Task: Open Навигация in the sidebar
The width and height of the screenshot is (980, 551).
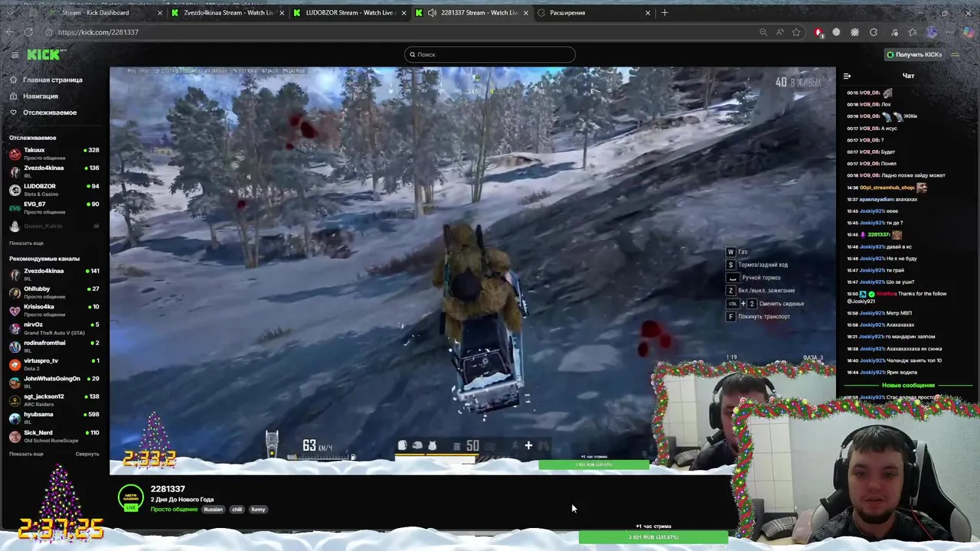Action: coord(34,96)
